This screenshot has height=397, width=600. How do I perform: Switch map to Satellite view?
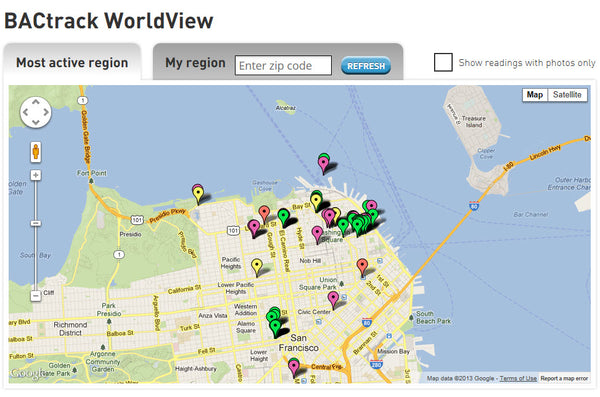point(567,95)
